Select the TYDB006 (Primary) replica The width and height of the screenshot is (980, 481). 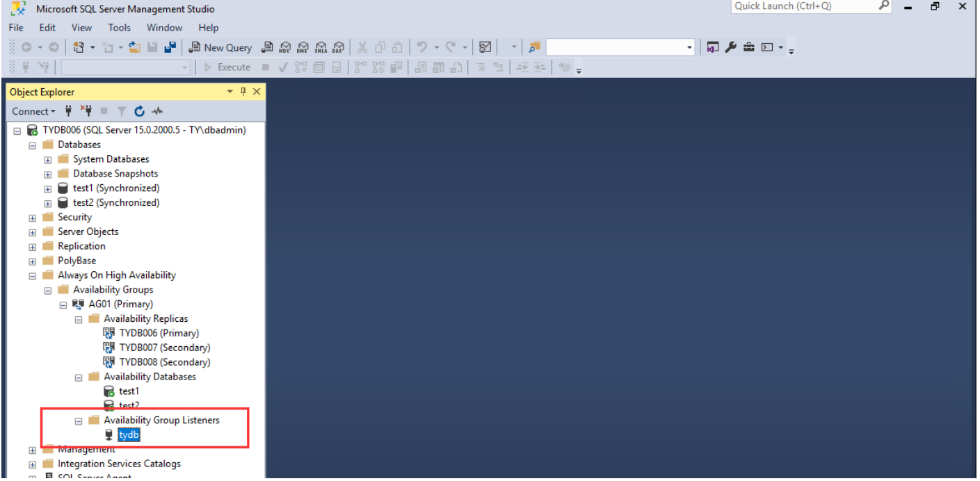[x=159, y=333]
